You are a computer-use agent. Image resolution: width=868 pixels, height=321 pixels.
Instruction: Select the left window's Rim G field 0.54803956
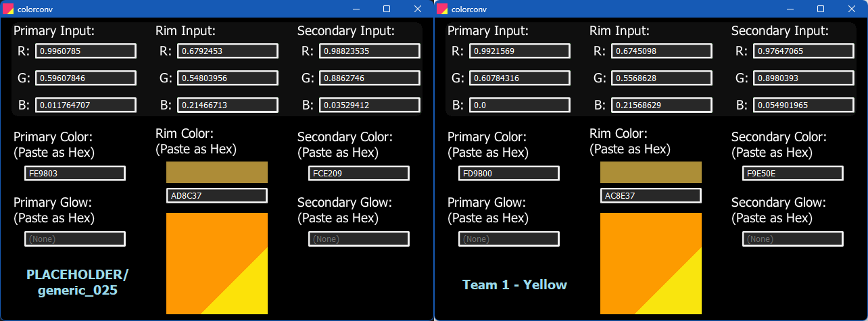pyautogui.click(x=228, y=78)
